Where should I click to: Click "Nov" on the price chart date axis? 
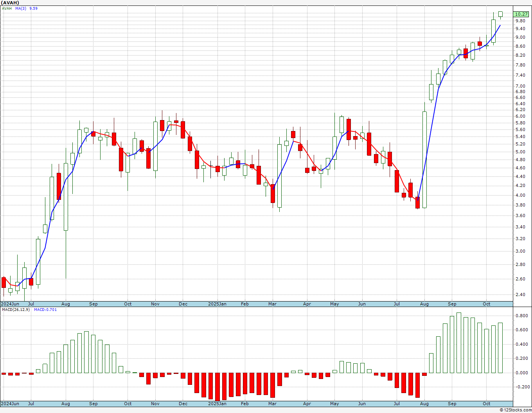155,304
